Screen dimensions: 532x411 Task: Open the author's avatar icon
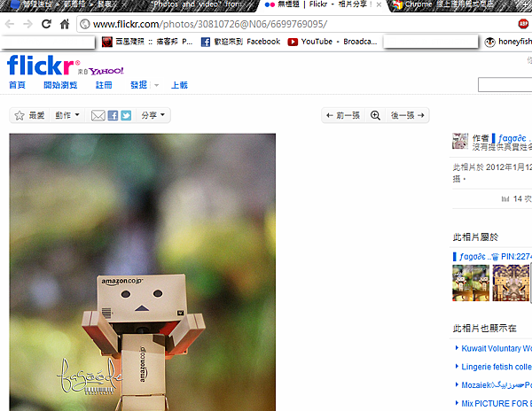(x=460, y=141)
